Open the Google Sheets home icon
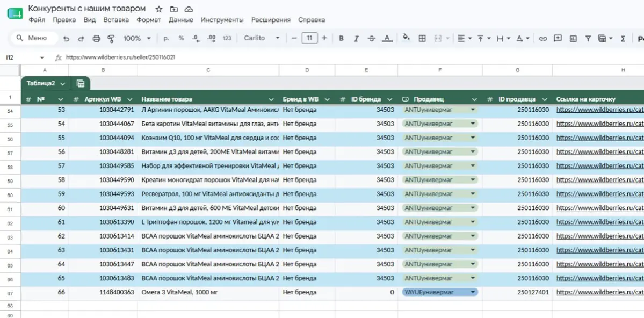This screenshot has width=644, height=318. [x=15, y=13]
